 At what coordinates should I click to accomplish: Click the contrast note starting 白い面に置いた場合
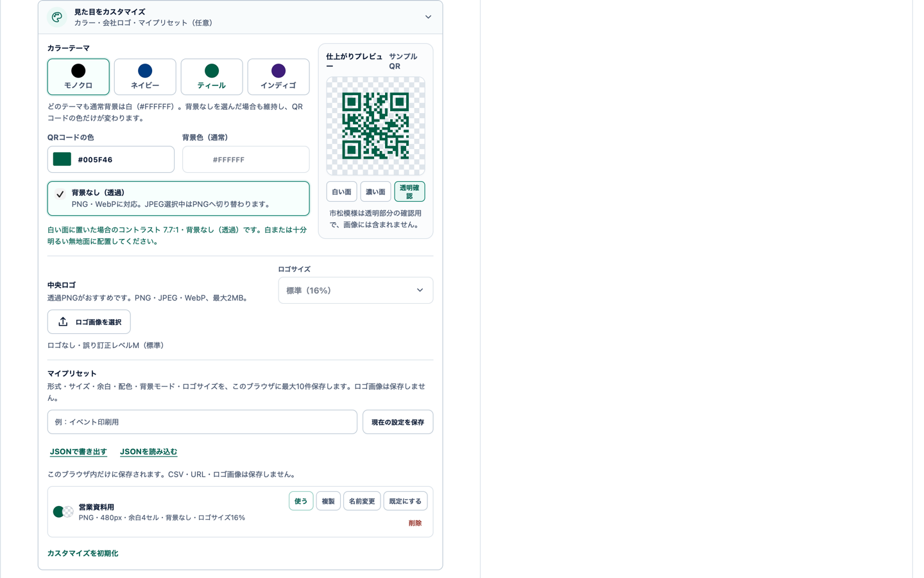(177, 236)
